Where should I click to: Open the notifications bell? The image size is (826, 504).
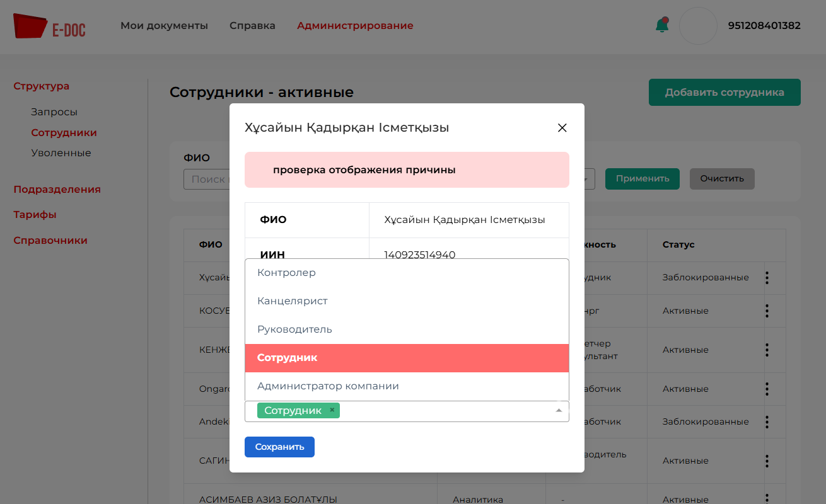click(x=661, y=26)
